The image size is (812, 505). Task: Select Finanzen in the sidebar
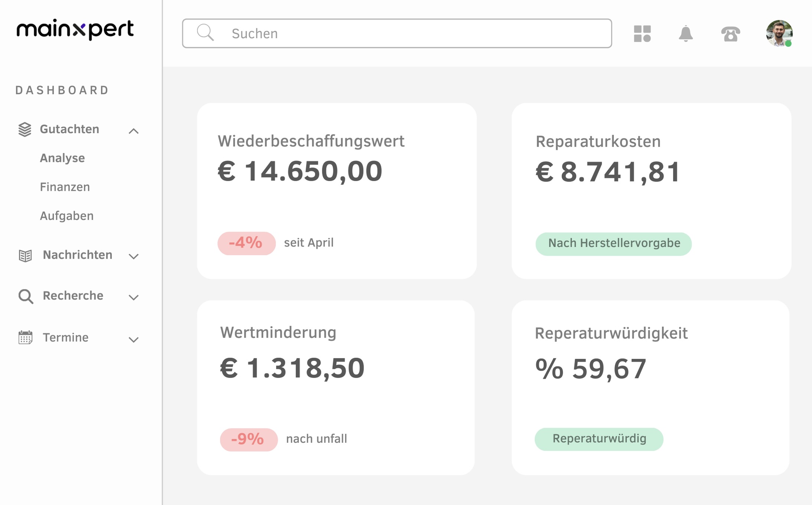pyautogui.click(x=65, y=187)
